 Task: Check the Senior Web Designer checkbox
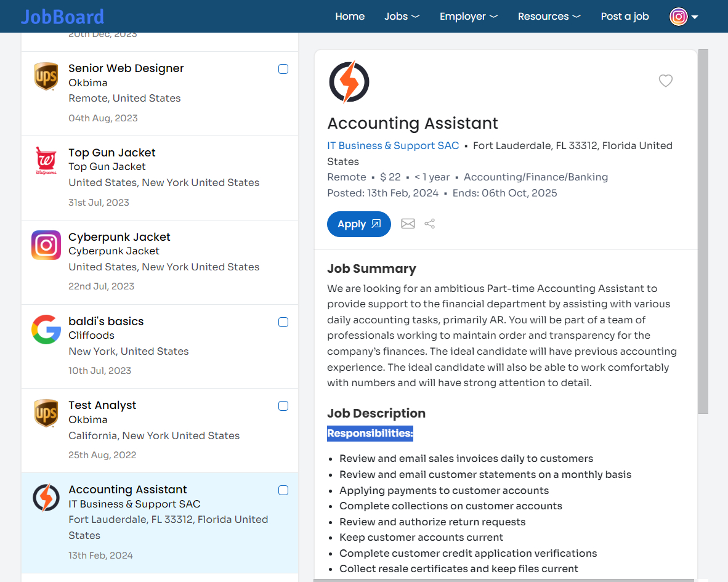[x=283, y=69]
